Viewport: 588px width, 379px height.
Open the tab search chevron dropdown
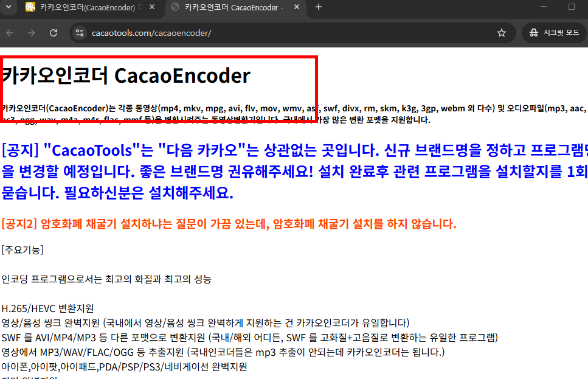[9, 7]
